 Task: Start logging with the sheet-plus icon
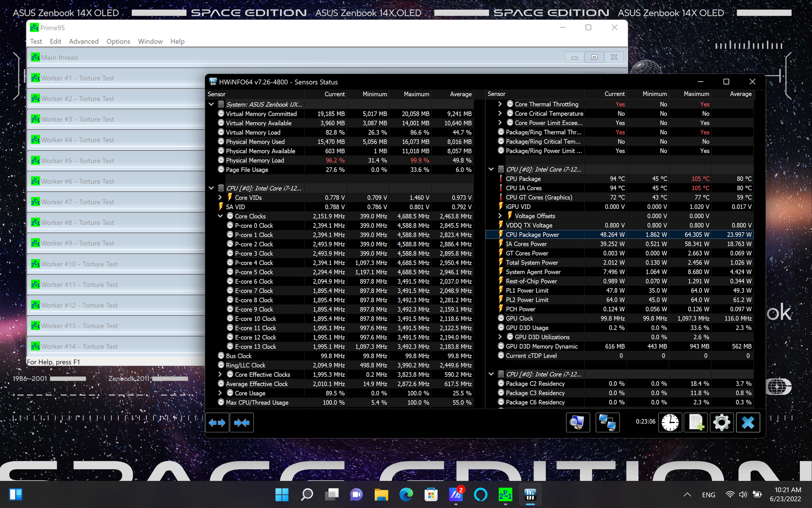(696, 423)
